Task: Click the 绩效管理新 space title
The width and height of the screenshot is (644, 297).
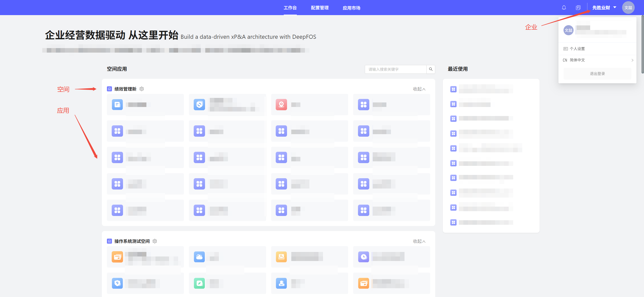Action: (x=125, y=89)
